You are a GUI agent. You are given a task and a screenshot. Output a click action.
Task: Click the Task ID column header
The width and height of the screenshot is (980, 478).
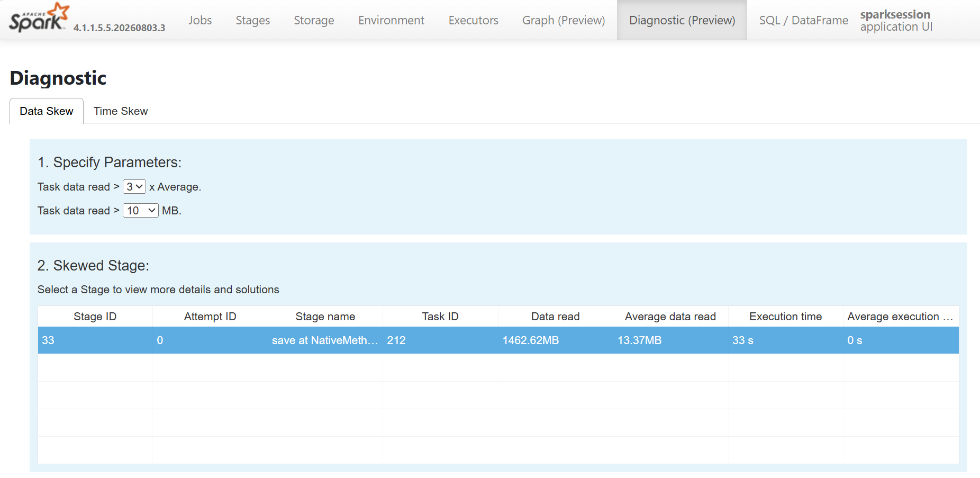[440, 317]
